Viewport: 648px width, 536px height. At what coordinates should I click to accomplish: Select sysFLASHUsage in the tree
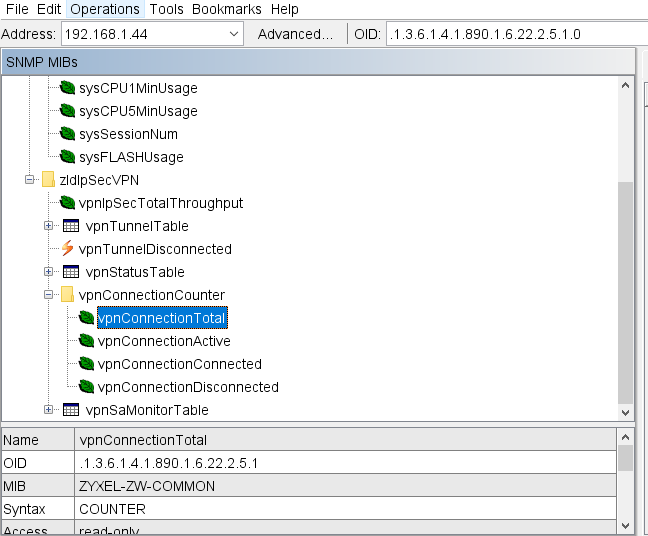131,157
